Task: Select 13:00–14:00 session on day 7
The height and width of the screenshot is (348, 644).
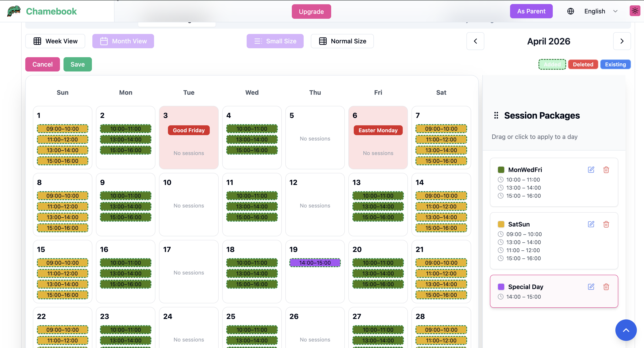Action: coord(441,150)
